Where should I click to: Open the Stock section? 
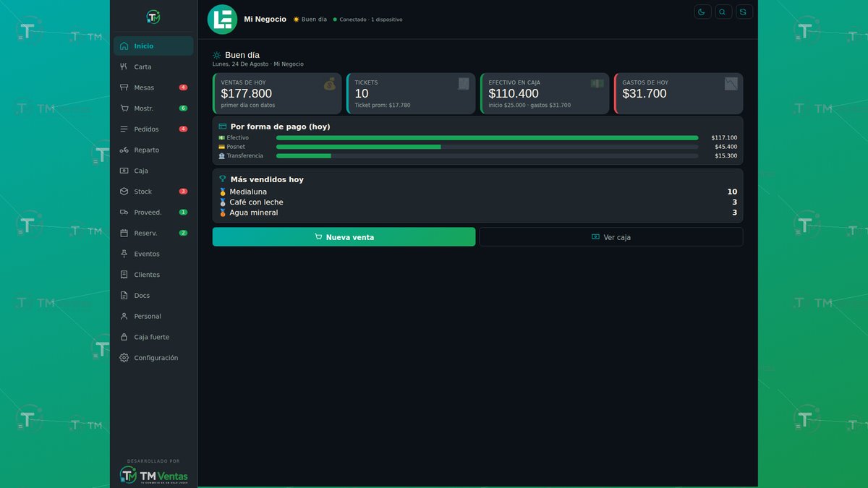(x=153, y=192)
